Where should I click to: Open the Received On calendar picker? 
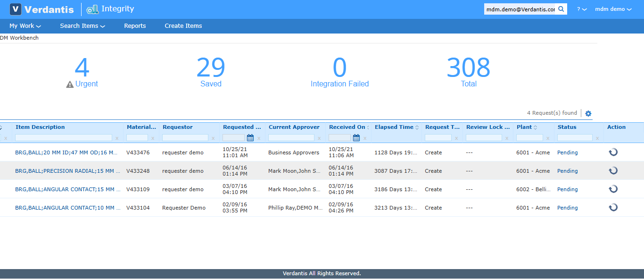pos(357,137)
